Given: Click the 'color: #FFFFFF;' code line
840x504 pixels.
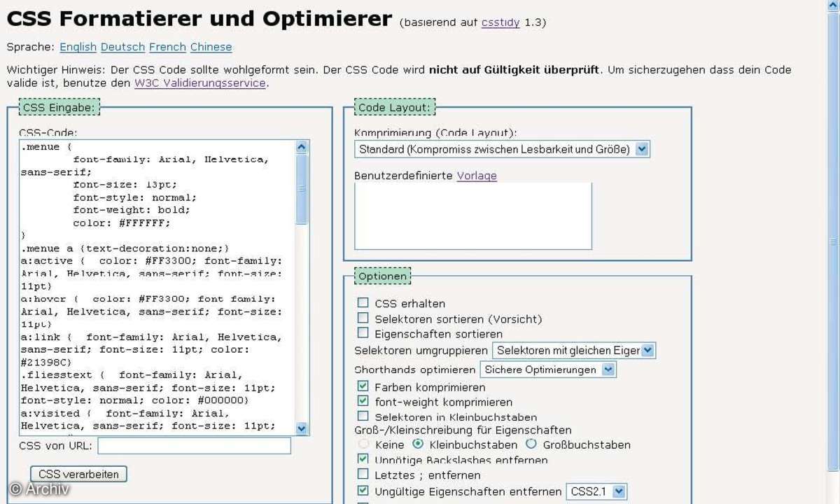Looking at the screenshot, I should [x=122, y=223].
